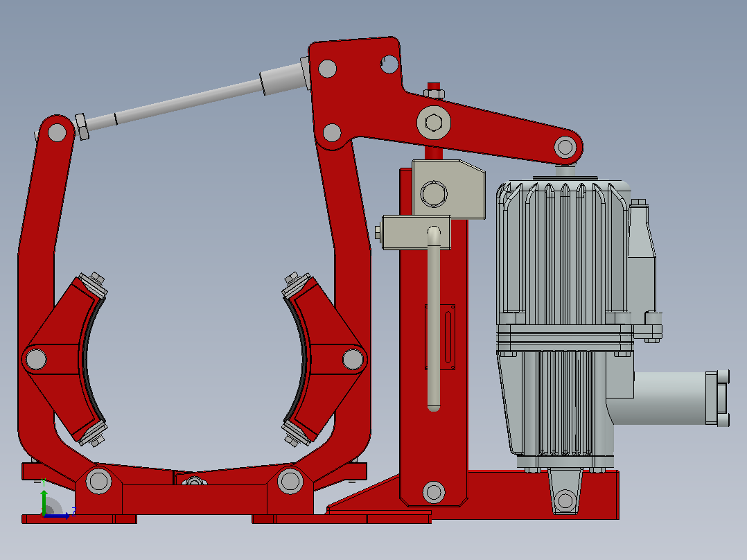The width and height of the screenshot is (747, 560).
Task: Select the top pin of the left brake arm
Action: click(57, 132)
